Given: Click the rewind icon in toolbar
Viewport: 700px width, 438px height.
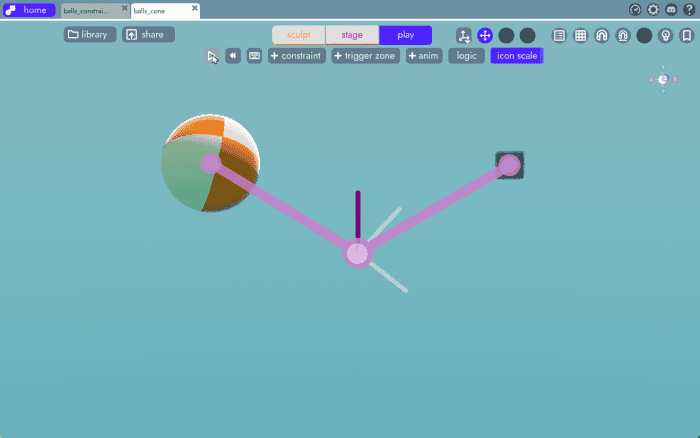Looking at the screenshot, I should (x=233, y=56).
